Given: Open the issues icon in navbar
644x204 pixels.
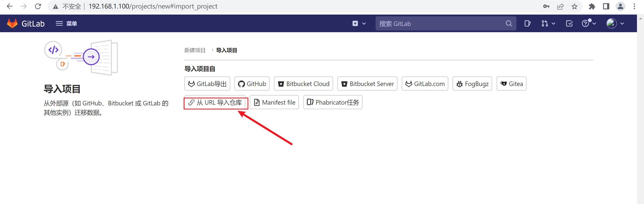Looking at the screenshot, I should (528, 23).
